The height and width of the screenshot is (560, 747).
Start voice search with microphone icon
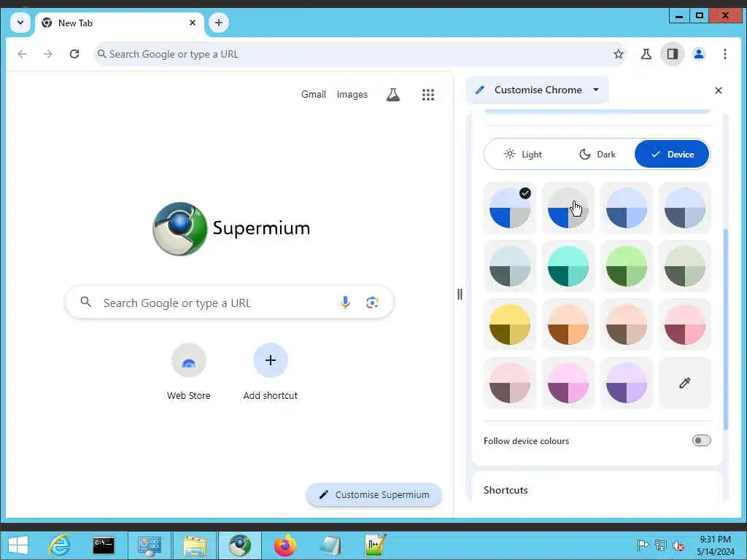(345, 303)
